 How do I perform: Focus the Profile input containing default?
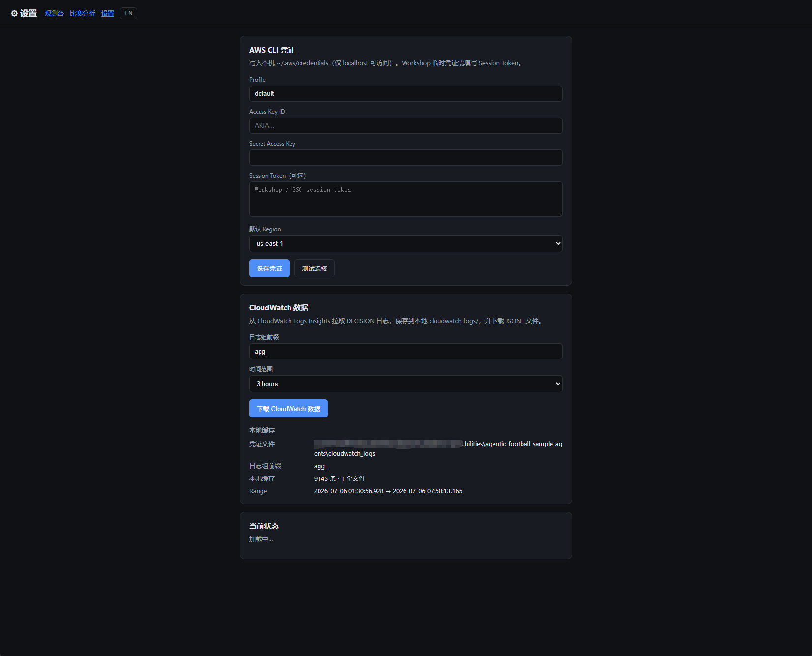[x=406, y=93]
